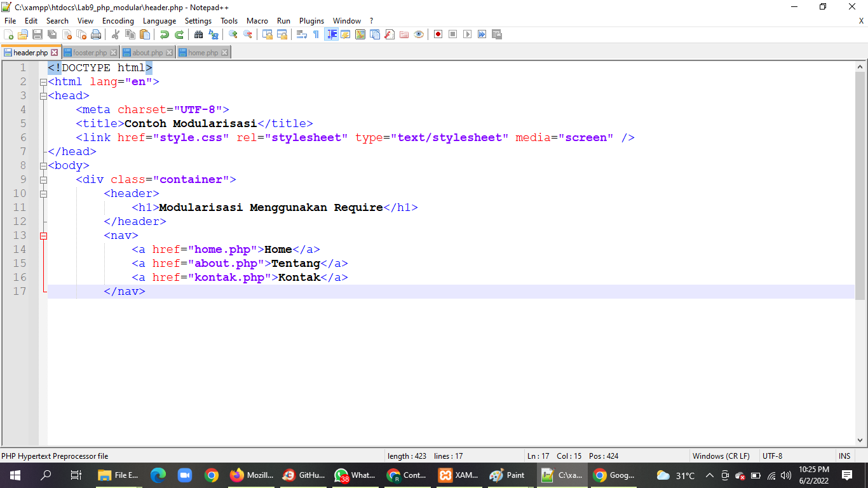Click the Cut scissors icon

pos(116,34)
